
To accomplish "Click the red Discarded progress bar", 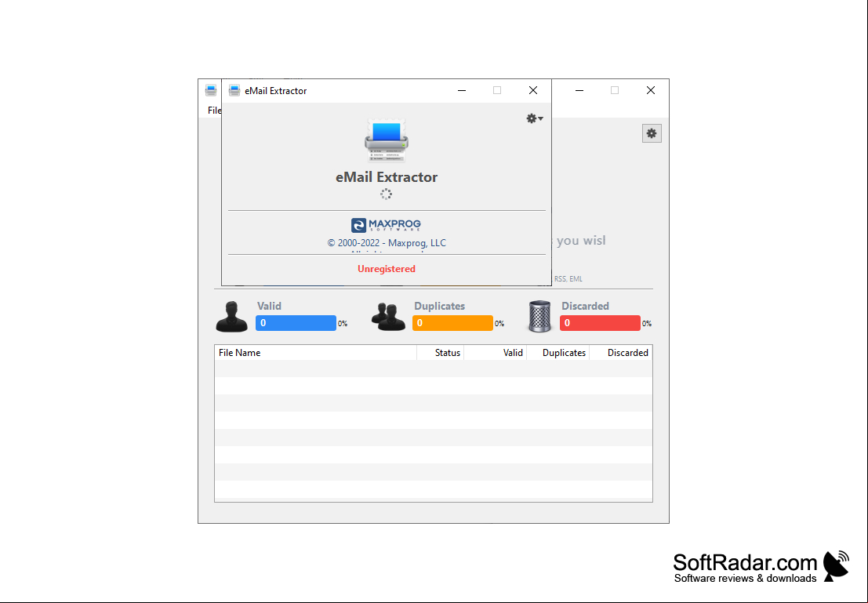I will (x=600, y=323).
